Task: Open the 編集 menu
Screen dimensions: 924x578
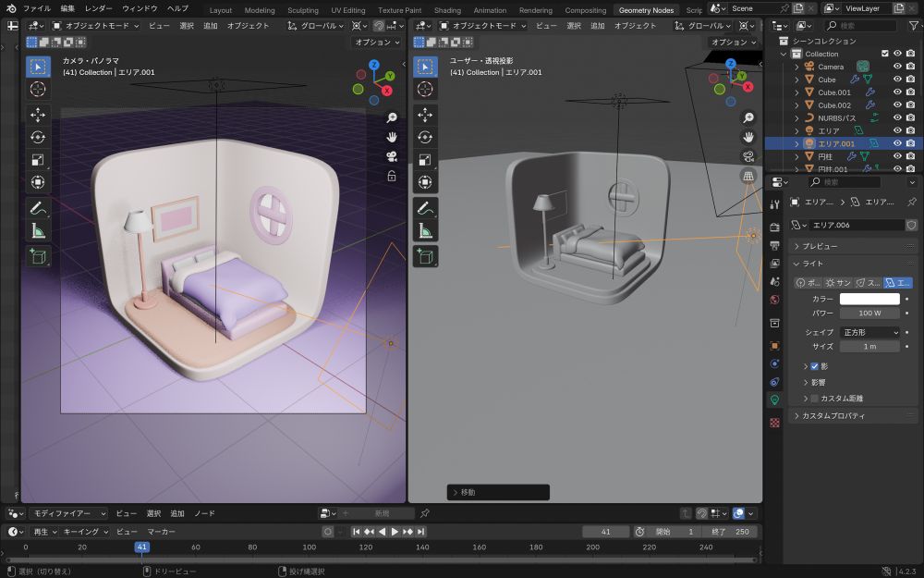Action: click(67, 8)
